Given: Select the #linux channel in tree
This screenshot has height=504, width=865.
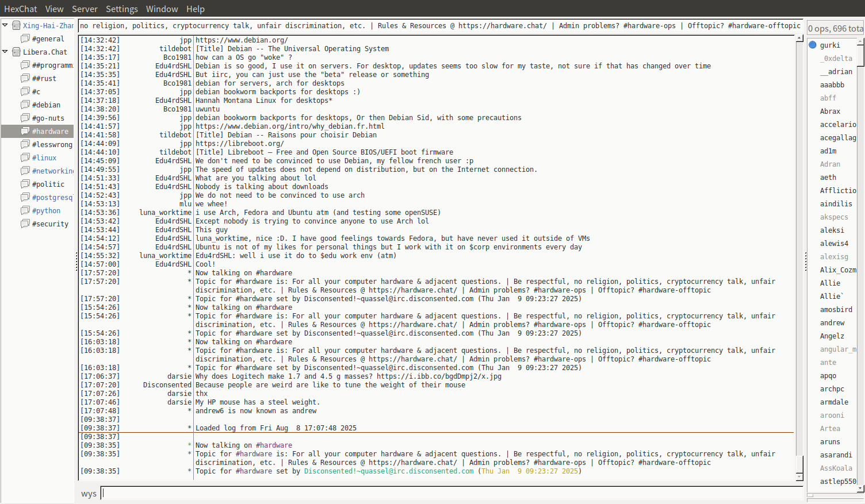Looking at the screenshot, I should 44,157.
